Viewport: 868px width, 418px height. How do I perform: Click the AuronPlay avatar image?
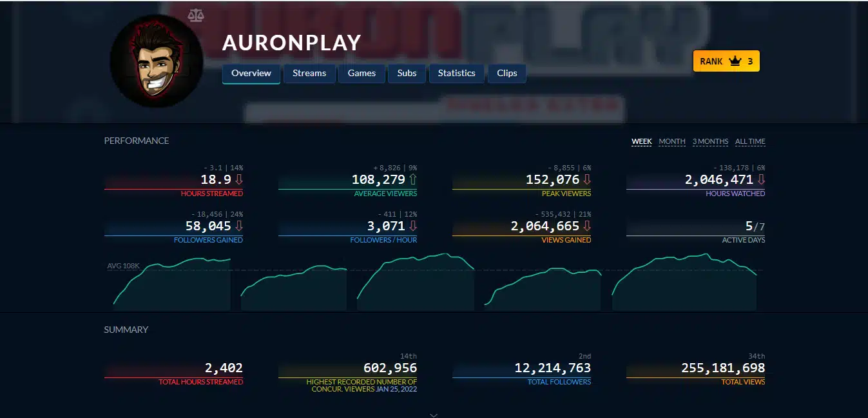tap(157, 61)
